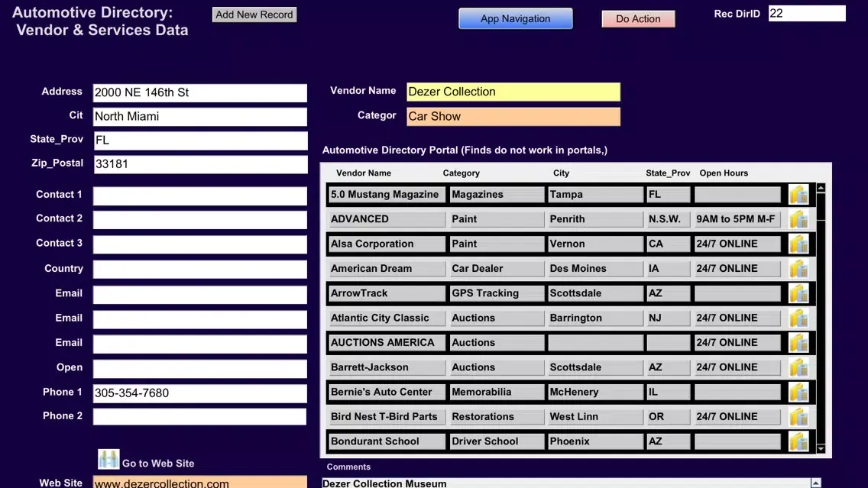Focus the Open hours field on the left form
This screenshot has height=488, width=868.
200,369
